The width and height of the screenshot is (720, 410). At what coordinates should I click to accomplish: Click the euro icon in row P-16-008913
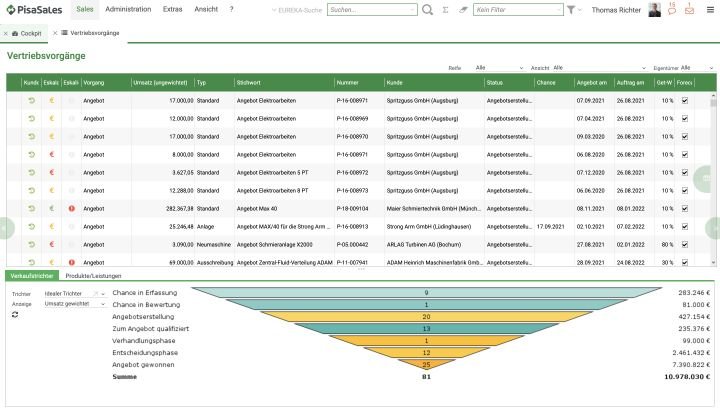(51, 226)
